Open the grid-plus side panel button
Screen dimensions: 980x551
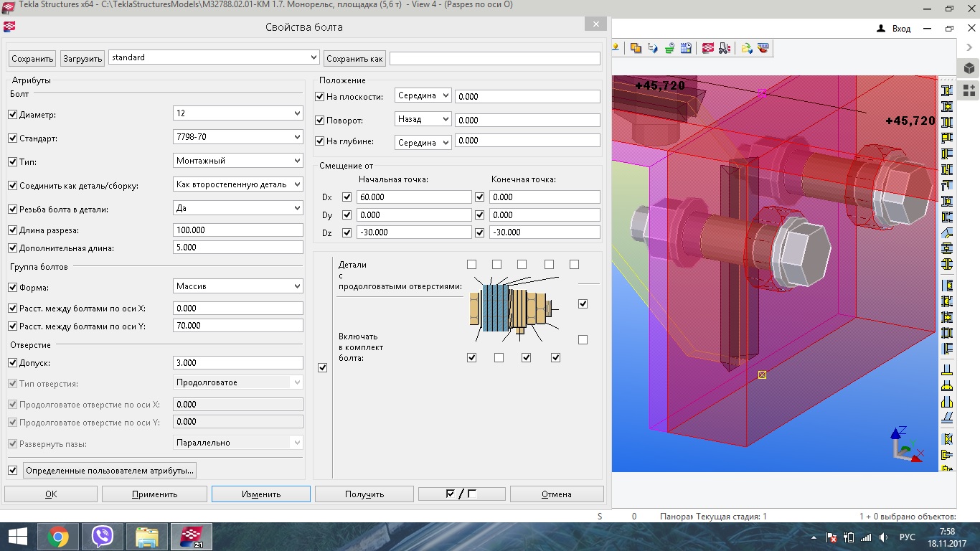tap(969, 90)
